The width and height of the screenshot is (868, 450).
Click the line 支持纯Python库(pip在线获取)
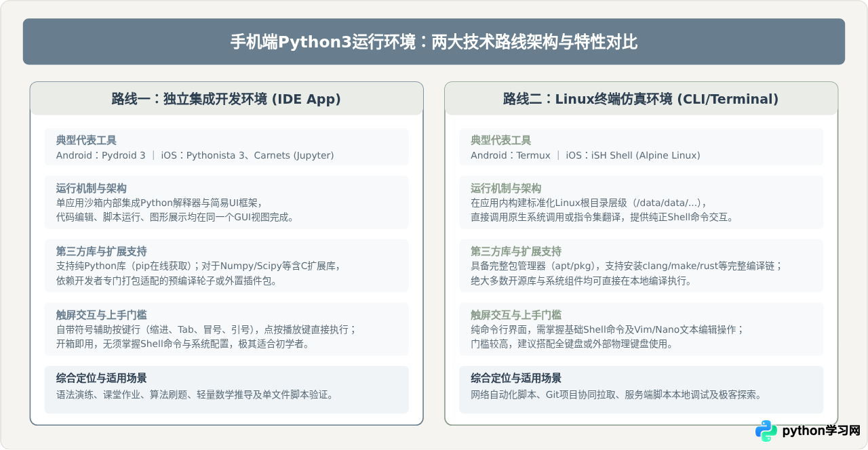point(198,266)
